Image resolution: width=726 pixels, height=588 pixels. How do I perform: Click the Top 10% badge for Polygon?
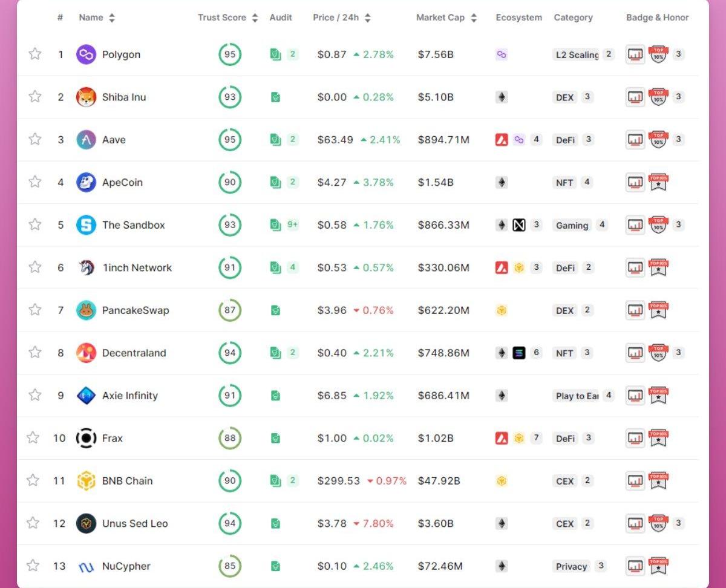[658, 54]
